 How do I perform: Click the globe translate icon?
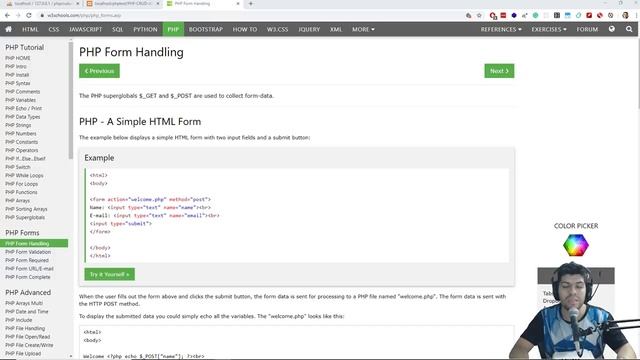coord(611,29)
